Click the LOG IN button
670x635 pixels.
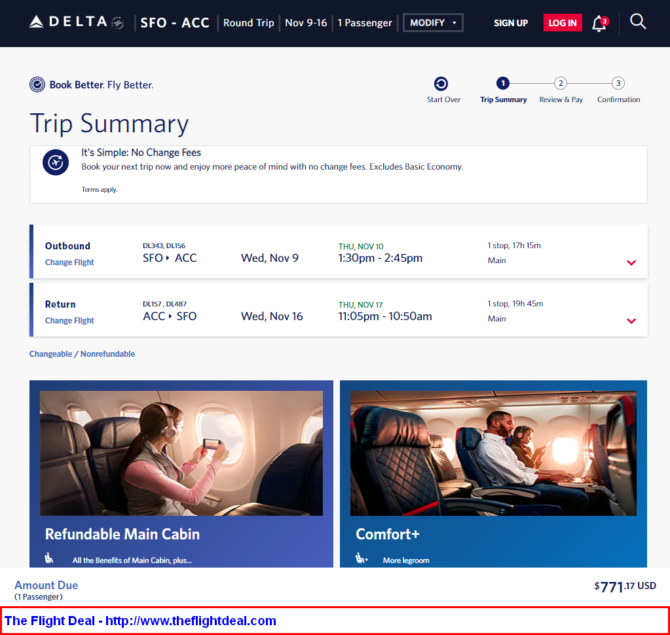[x=562, y=23]
